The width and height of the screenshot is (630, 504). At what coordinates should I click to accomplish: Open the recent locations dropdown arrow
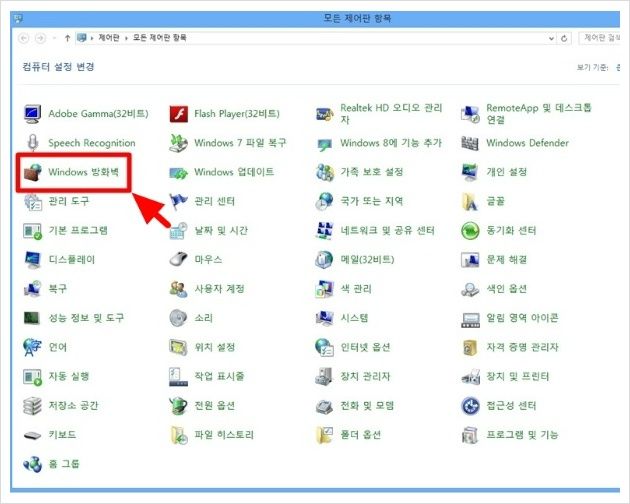tap(54, 38)
